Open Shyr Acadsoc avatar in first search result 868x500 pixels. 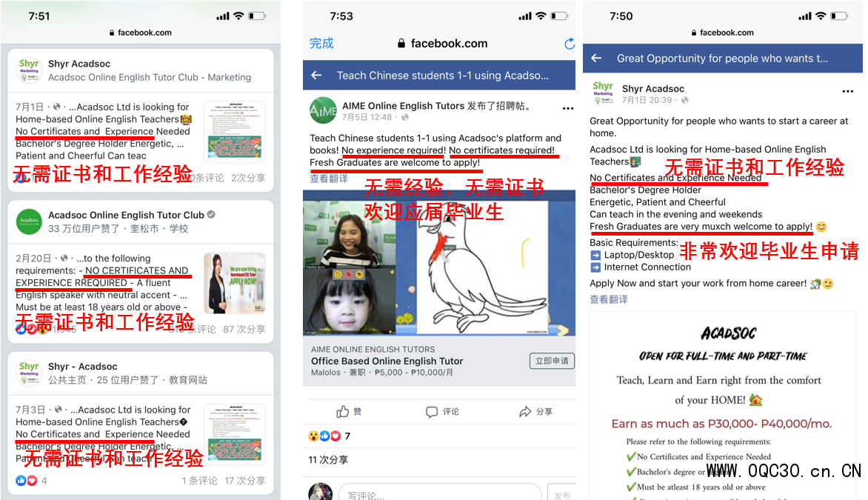coord(29,70)
